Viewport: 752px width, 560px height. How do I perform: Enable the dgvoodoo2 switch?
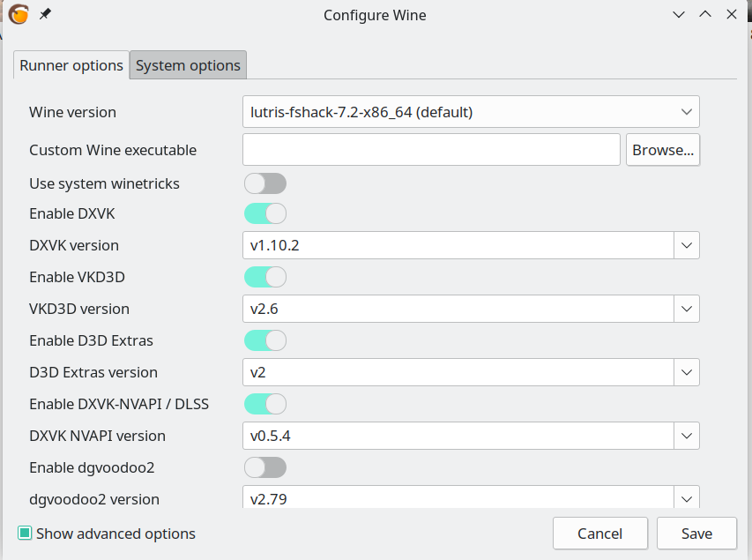264,467
